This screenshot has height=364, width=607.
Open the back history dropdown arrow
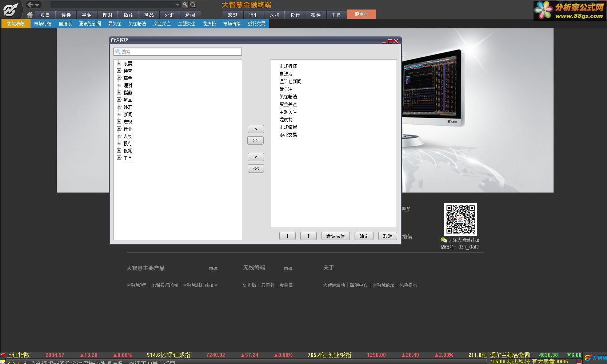pyautogui.click(x=37, y=5)
